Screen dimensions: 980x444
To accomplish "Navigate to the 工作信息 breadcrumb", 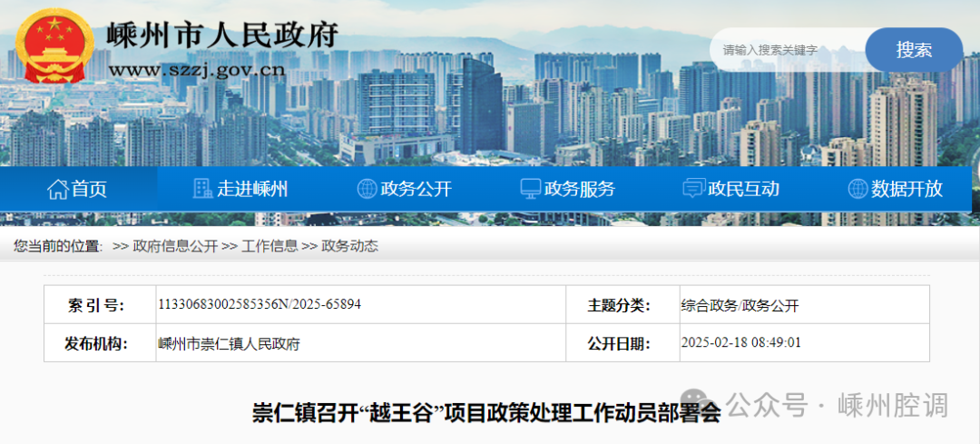I will click(269, 246).
